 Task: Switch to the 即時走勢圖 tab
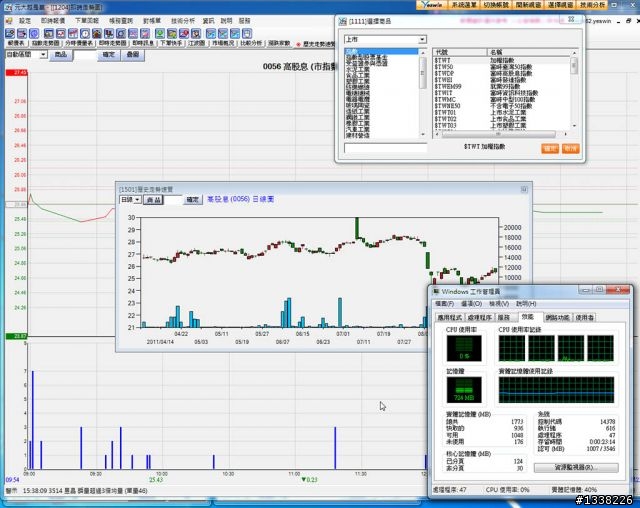(112, 43)
